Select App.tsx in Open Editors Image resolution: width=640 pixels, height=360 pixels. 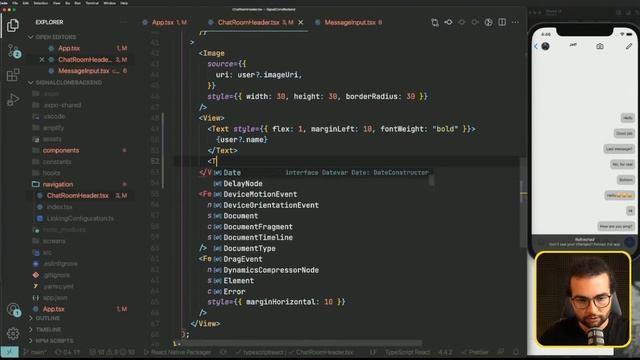tap(69, 48)
